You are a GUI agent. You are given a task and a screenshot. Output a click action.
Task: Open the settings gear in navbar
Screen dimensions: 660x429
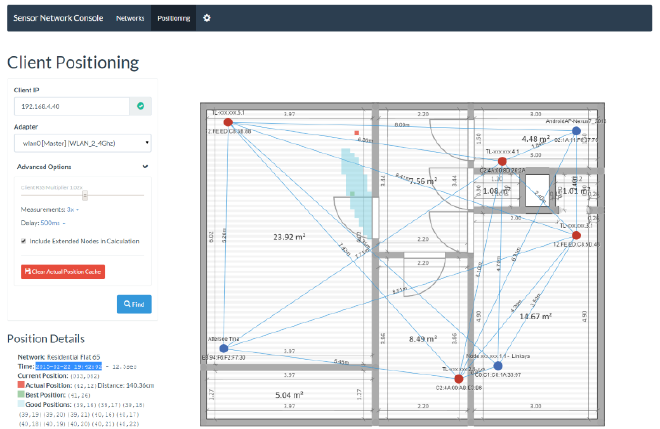pyautogui.click(x=207, y=18)
